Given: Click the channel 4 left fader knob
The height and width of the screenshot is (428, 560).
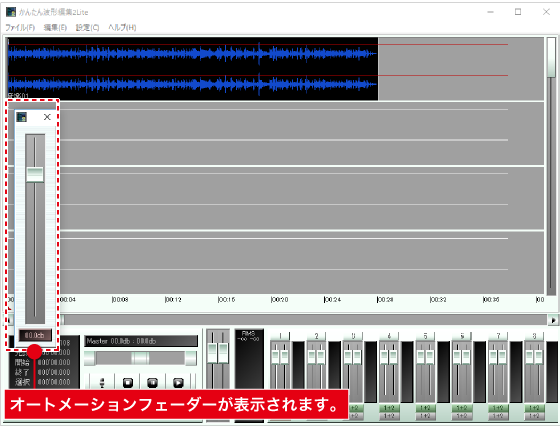Looking at the screenshot, I should (x=384, y=357).
